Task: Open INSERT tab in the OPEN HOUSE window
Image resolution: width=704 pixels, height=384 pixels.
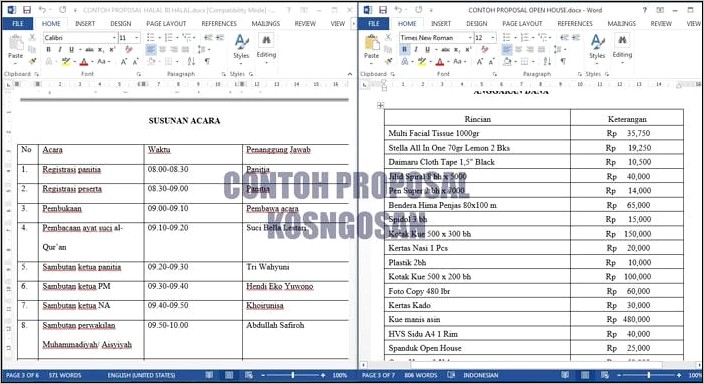Action: pyautogui.click(x=440, y=23)
